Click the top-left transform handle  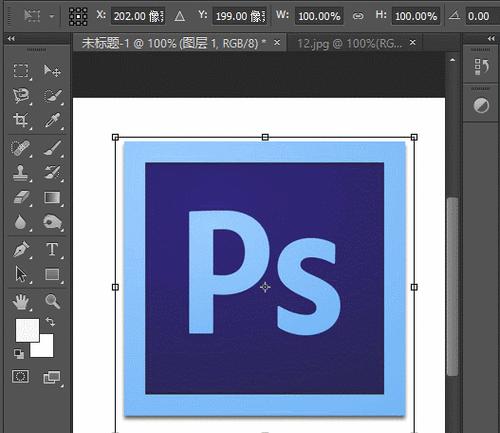[x=115, y=137]
